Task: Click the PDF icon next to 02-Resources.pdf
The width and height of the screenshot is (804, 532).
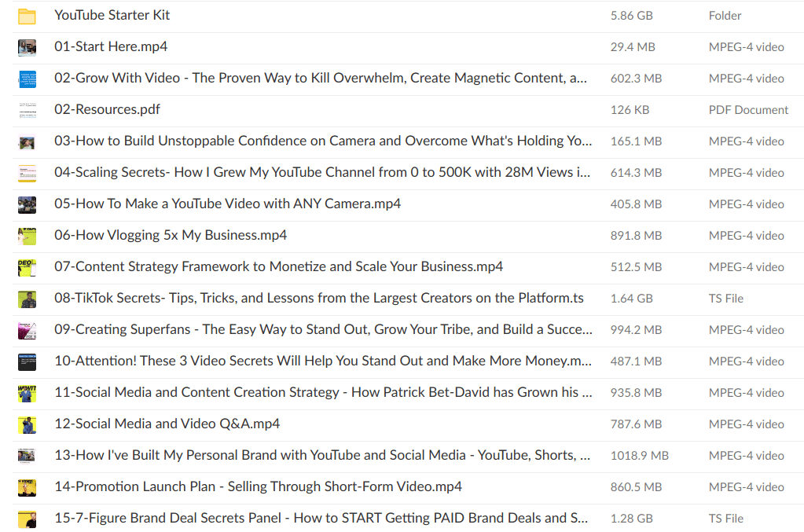Action: [28, 110]
